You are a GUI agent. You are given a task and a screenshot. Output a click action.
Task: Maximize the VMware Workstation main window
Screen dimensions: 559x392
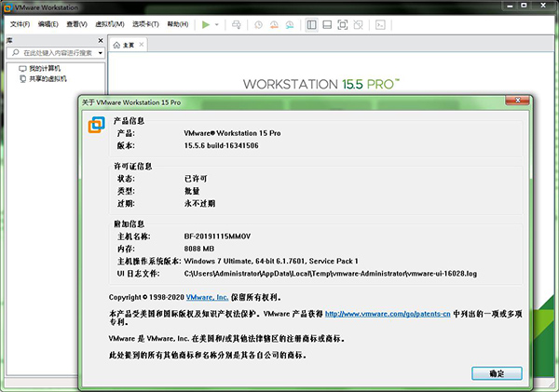(x=524, y=6)
